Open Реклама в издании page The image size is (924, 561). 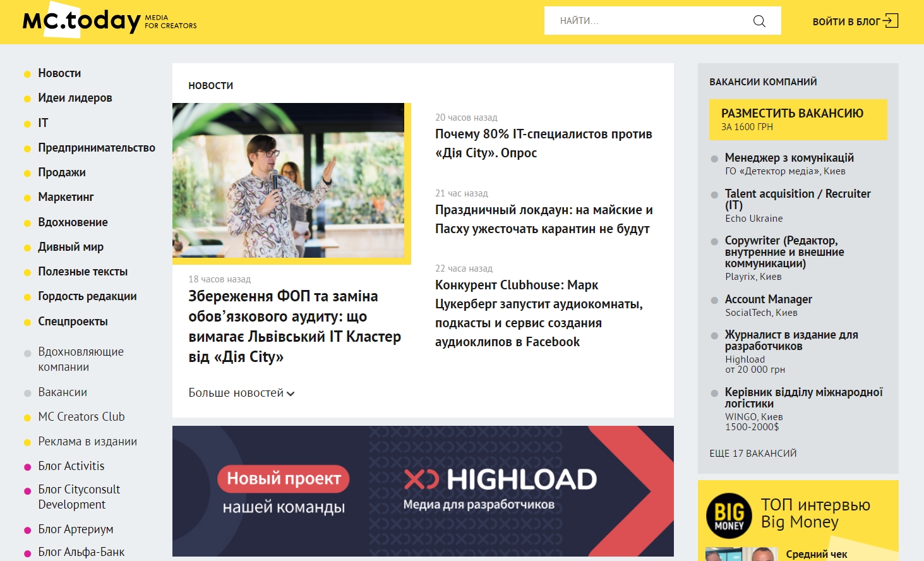88,442
